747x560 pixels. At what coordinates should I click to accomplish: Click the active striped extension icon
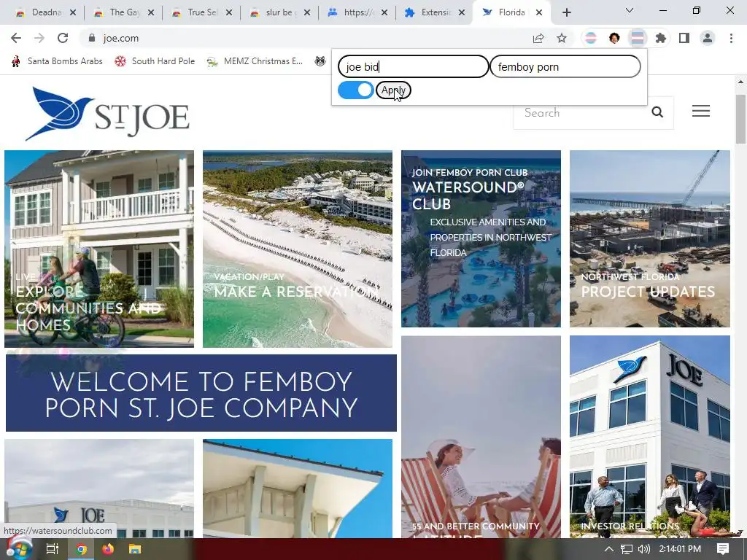click(638, 38)
